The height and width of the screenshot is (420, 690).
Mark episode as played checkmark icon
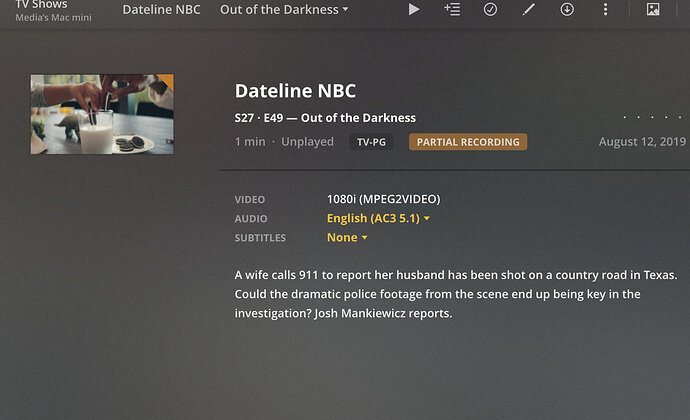490,9
